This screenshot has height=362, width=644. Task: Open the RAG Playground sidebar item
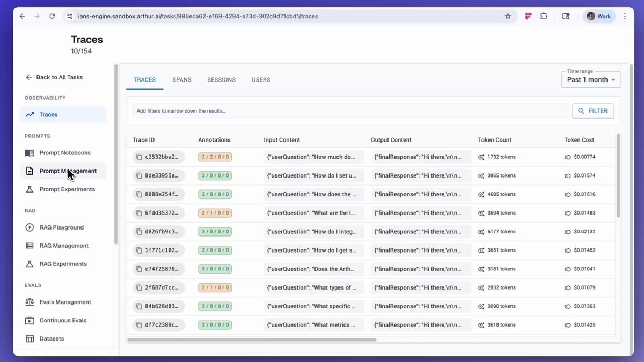62,227
